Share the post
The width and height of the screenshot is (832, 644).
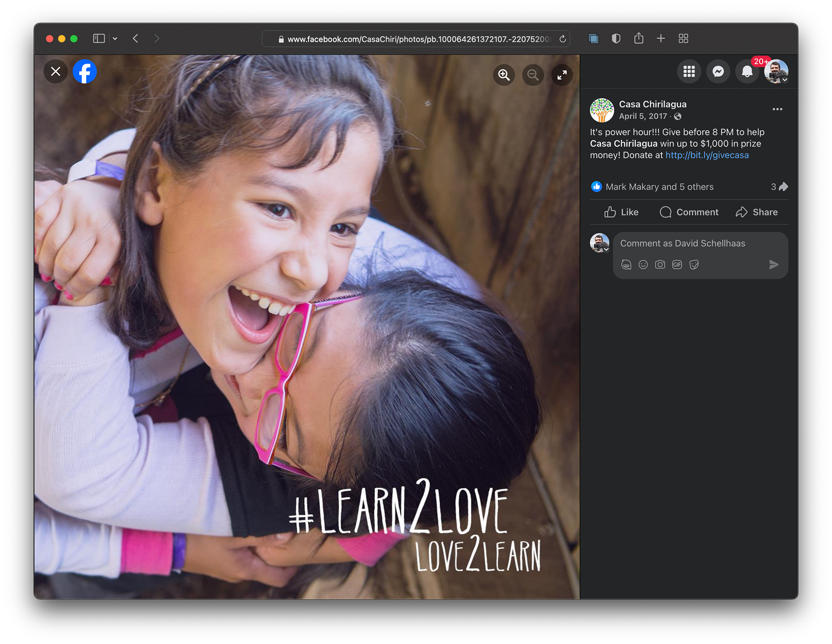tap(757, 212)
